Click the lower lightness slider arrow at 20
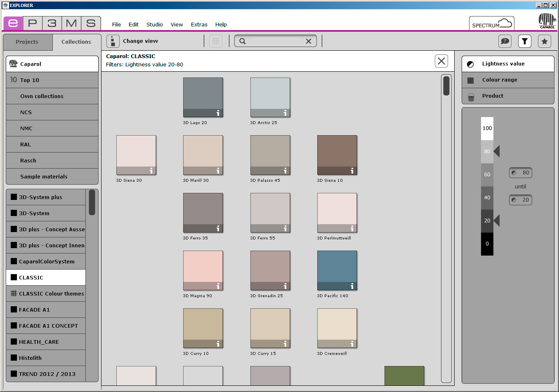Viewport: 559px width, 392px height. (497, 221)
